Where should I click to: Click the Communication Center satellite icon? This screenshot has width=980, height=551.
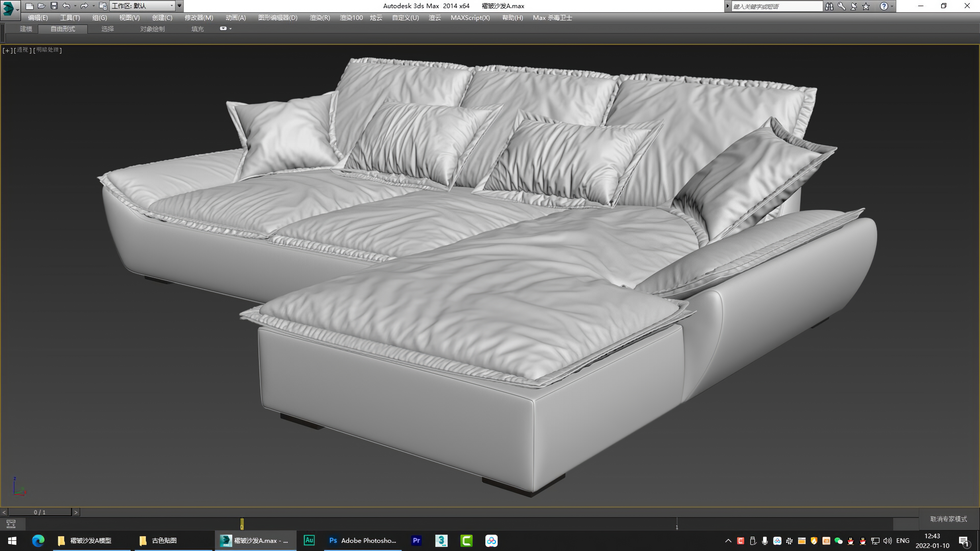click(x=853, y=6)
